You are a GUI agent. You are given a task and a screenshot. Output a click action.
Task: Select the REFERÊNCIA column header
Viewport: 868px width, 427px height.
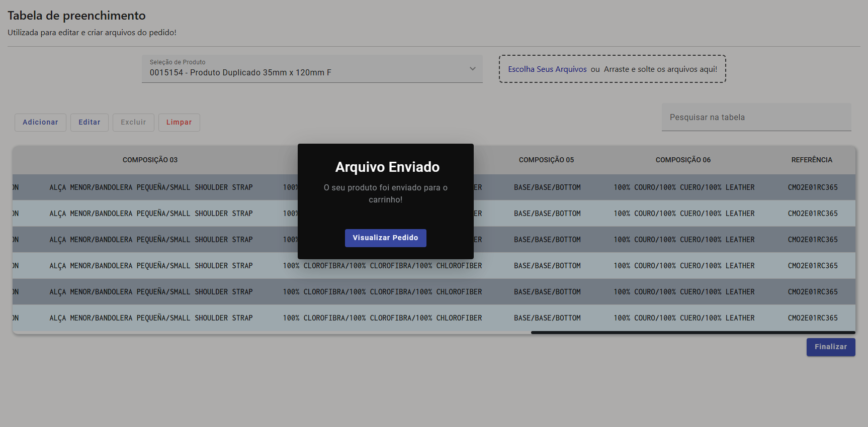click(811, 160)
